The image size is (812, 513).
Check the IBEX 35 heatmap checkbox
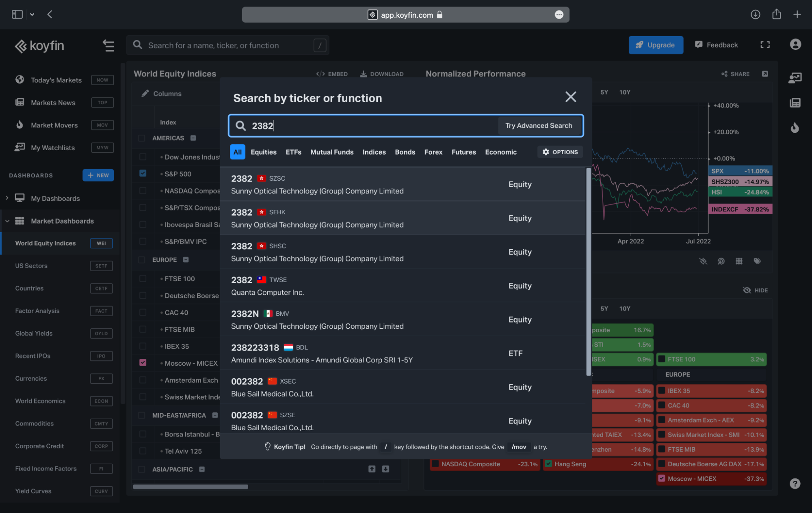(x=662, y=391)
